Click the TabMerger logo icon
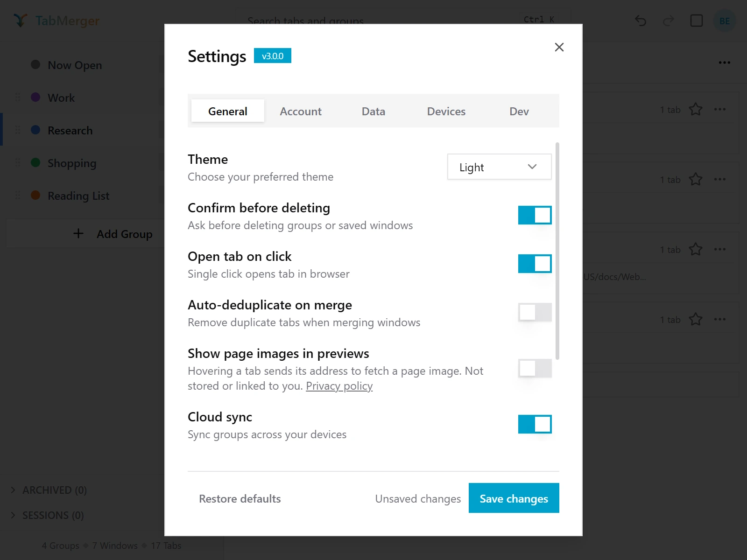The image size is (747, 560). click(20, 21)
